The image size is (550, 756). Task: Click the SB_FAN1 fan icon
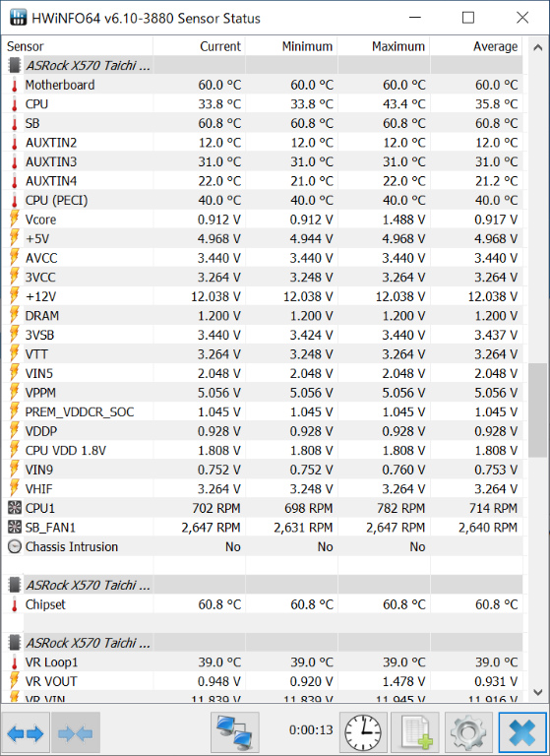click(15, 527)
